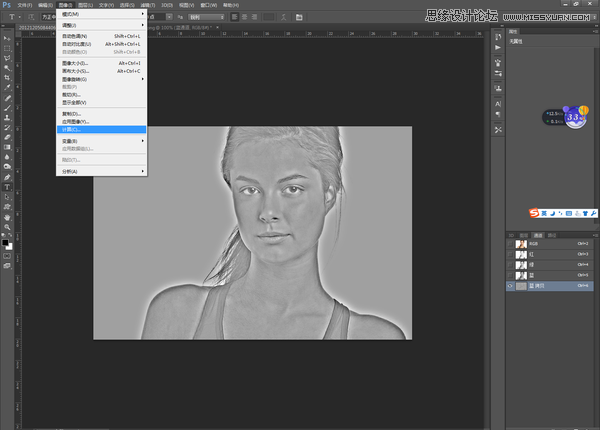Select the Crop tool

tap(7, 77)
